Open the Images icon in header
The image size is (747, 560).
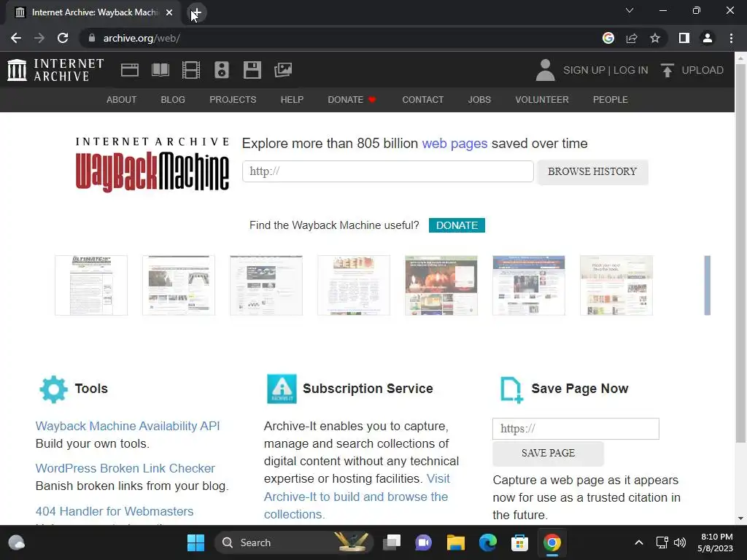[283, 70]
